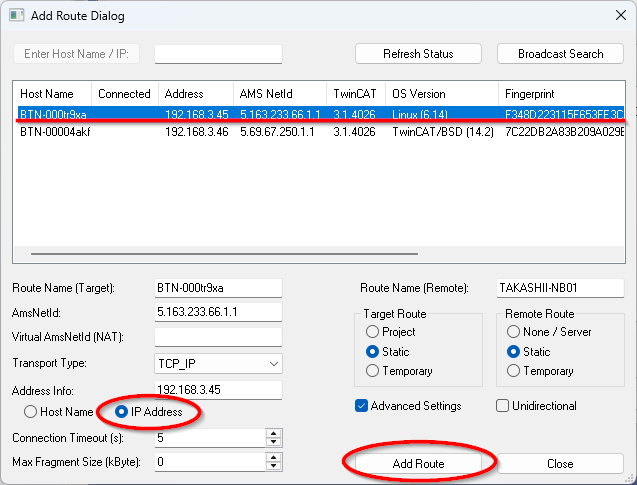The width and height of the screenshot is (637, 485).
Task: Select Host Name radio button
Action: [31, 412]
